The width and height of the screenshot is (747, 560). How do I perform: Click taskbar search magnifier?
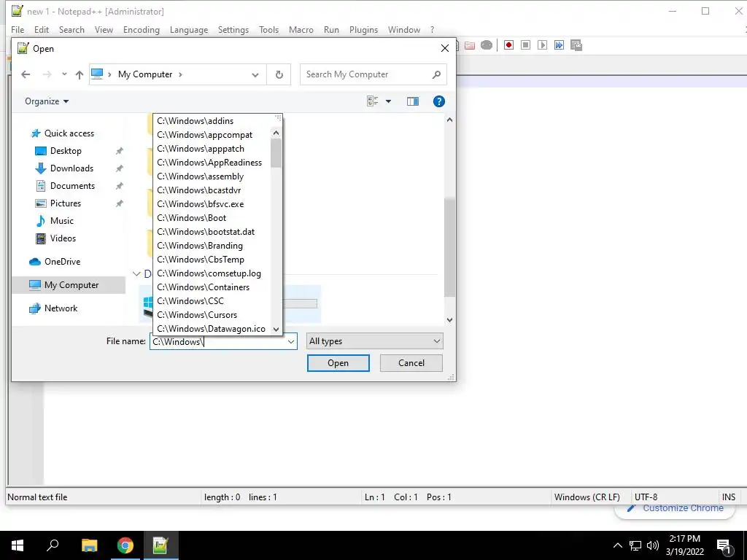coord(53,545)
